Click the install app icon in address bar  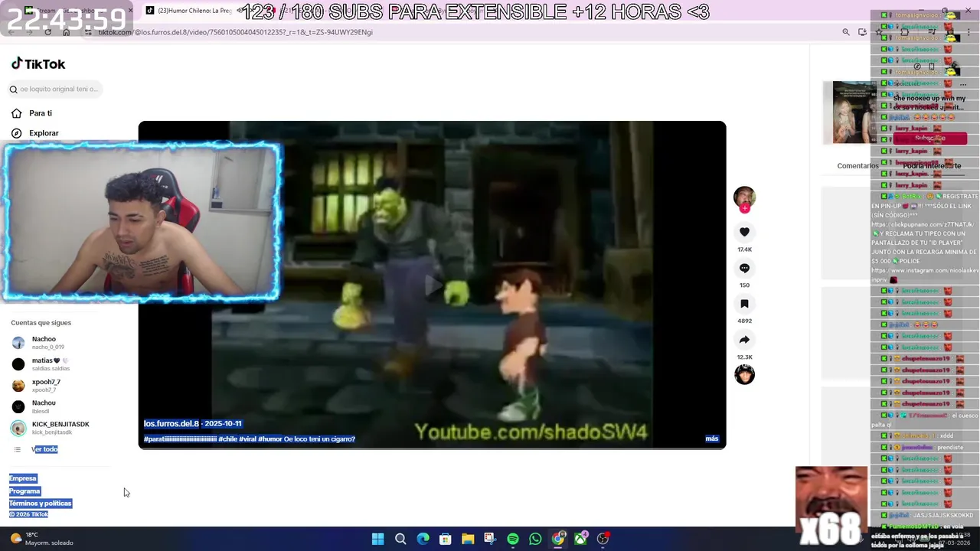pyautogui.click(x=862, y=32)
